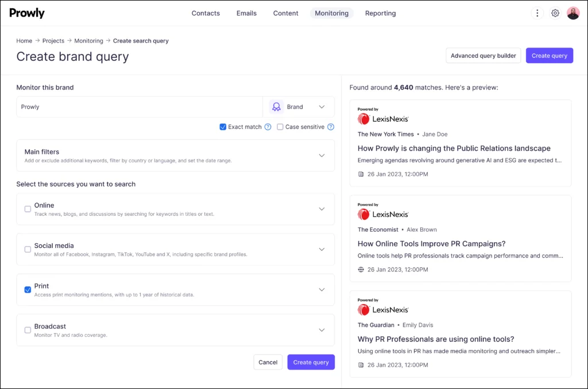This screenshot has width=588, height=389.
Task: Open the user profile avatar
Action: tap(572, 13)
